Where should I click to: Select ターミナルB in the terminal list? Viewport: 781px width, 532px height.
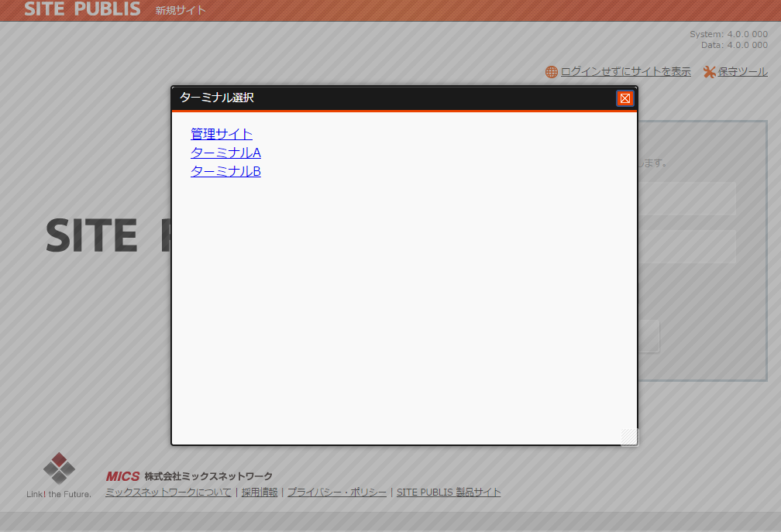tap(225, 171)
